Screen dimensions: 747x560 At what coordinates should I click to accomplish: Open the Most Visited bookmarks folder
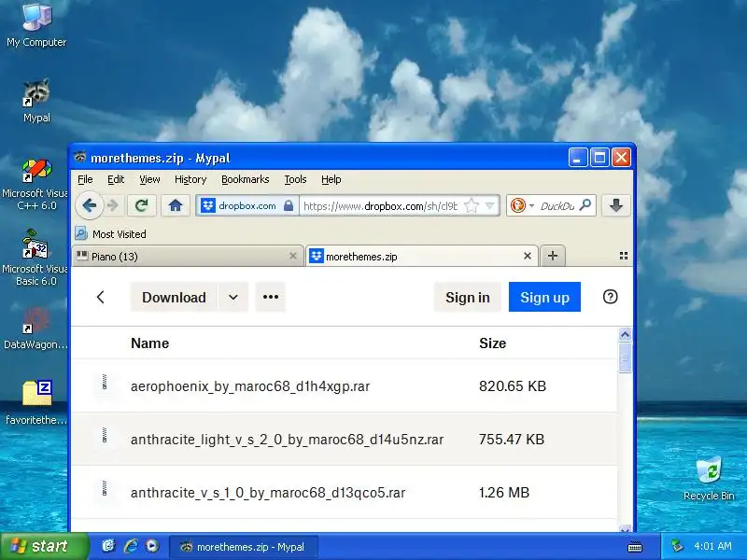tap(110, 234)
